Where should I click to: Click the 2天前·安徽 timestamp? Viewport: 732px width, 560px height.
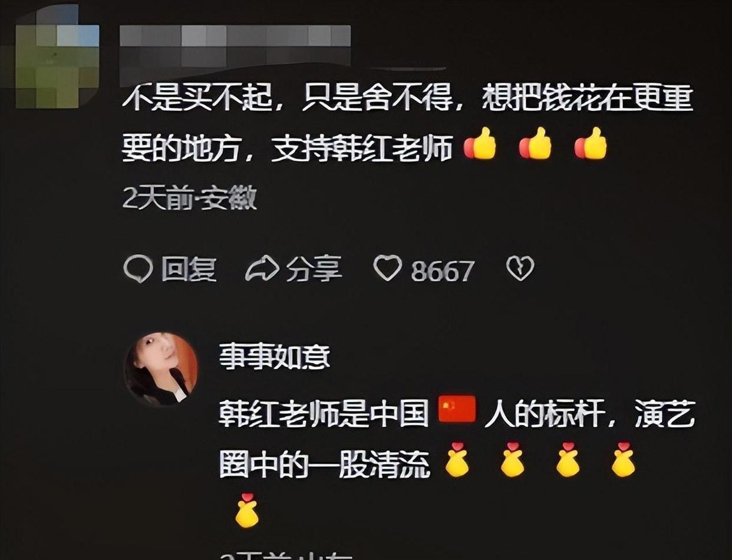(x=189, y=199)
